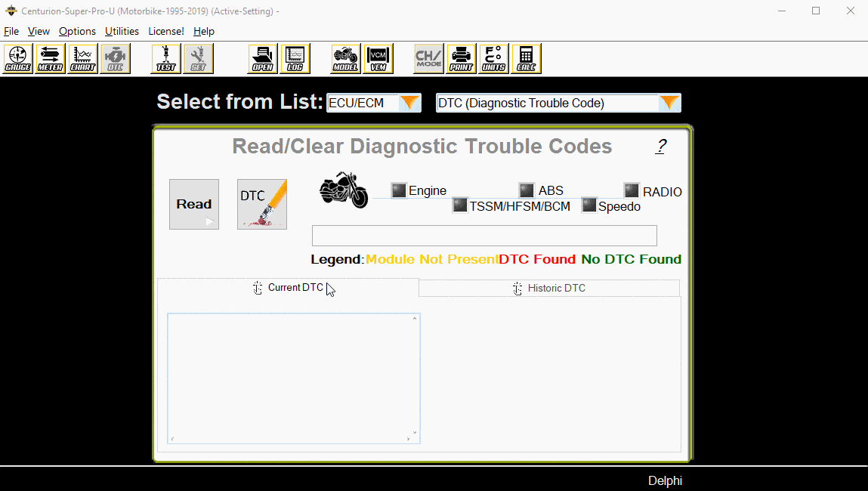Minimize the Centurion window
The width and height of the screenshot is (868, 491).
point(782,11)
